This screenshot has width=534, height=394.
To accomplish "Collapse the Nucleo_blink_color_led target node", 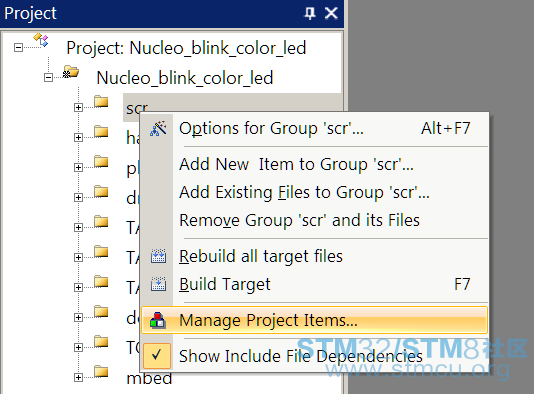I will click(48, 78).
